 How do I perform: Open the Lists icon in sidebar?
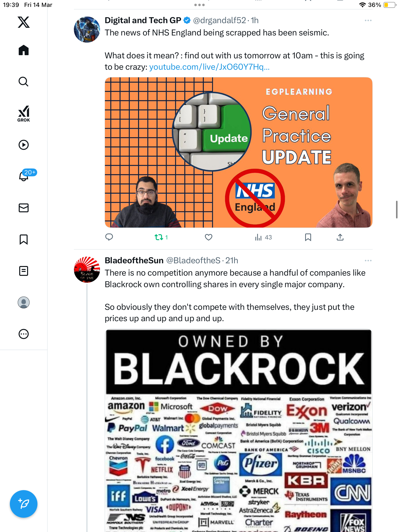click(24, 271)
